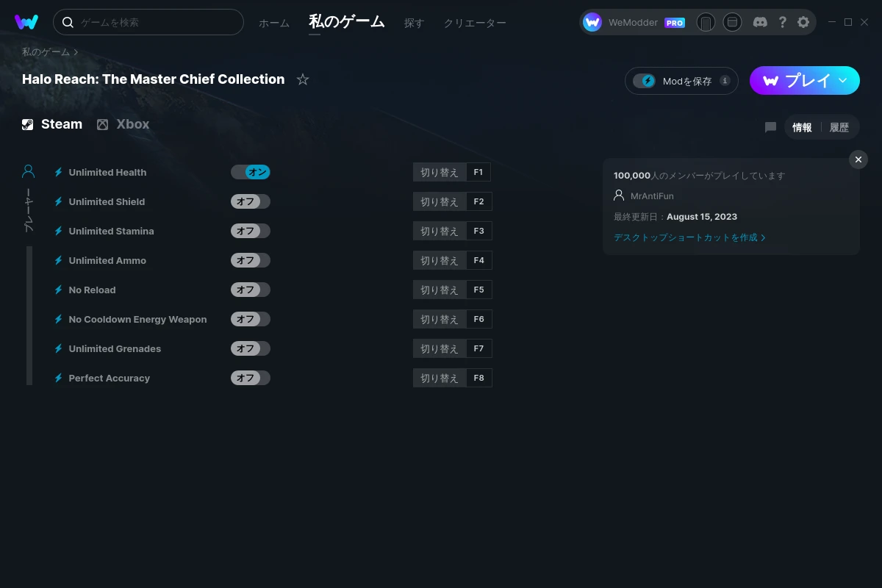Click the F6 hotkey key

[479, 319]
